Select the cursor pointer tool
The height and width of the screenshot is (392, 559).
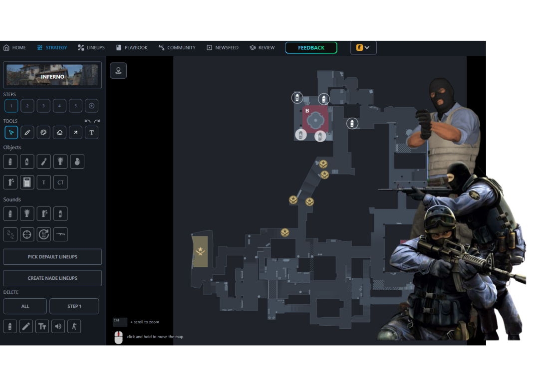coord(11,133)
